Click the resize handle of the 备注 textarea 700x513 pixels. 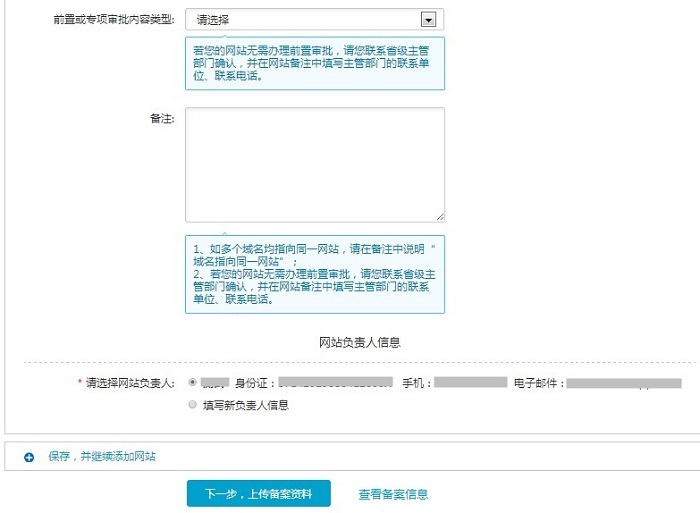[439, 216]
